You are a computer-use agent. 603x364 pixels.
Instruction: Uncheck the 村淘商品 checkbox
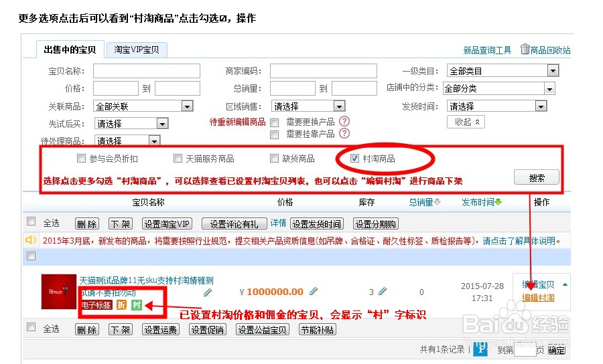(354, 158)
